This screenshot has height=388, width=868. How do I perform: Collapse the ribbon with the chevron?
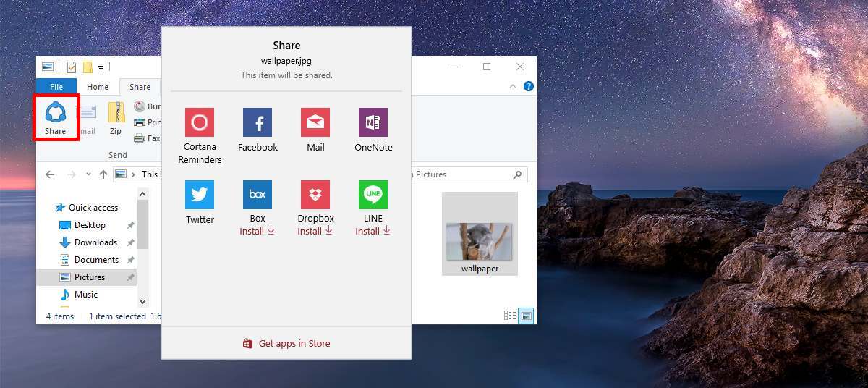pyautogui.click(x=514, y=86)
